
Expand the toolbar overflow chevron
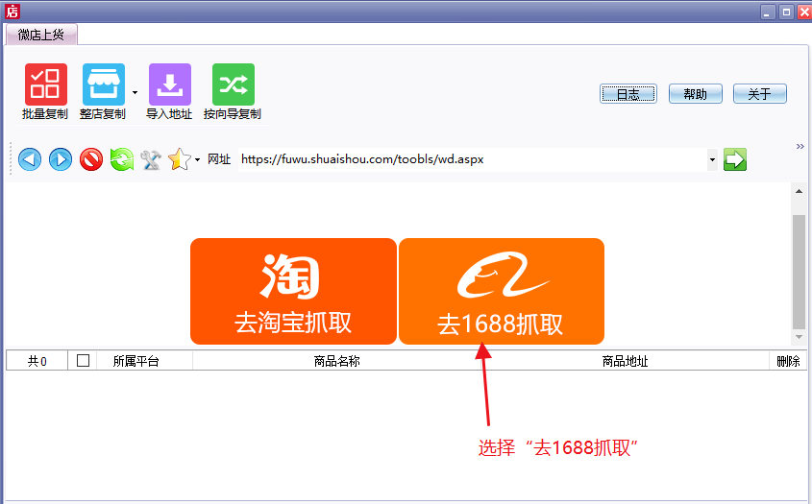coord(800,147)
